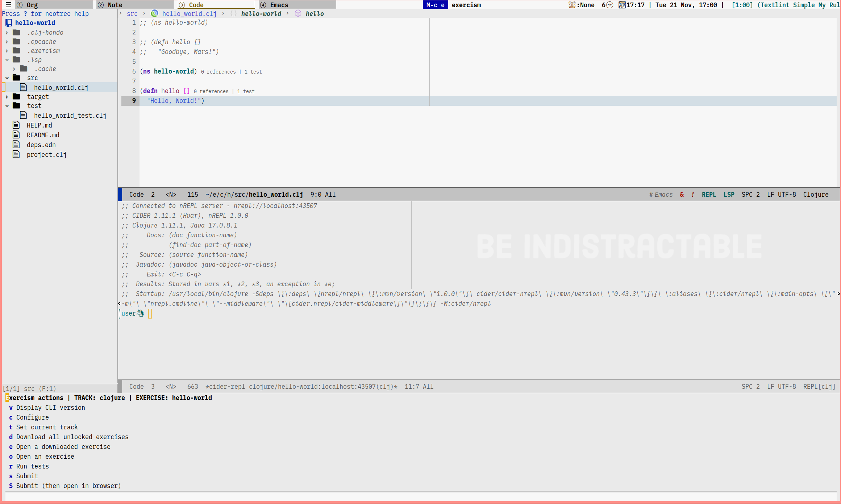Click the .clj-kondo folder icon

pyautogui.click(x=16, y=32)
